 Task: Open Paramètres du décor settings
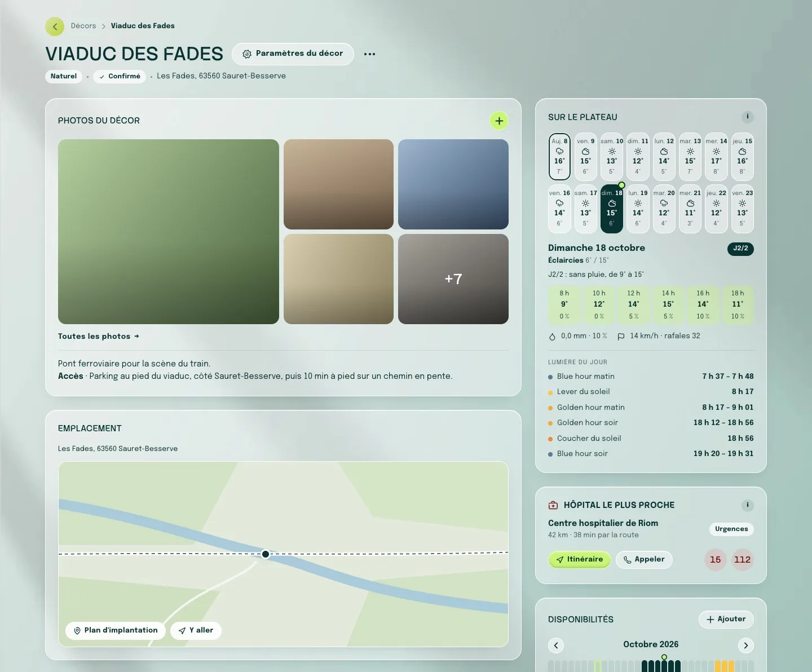(x=293, y=54)
